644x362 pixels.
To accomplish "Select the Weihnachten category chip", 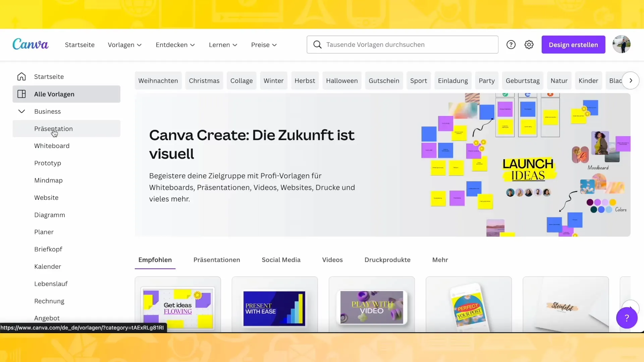I will (158, 80).
